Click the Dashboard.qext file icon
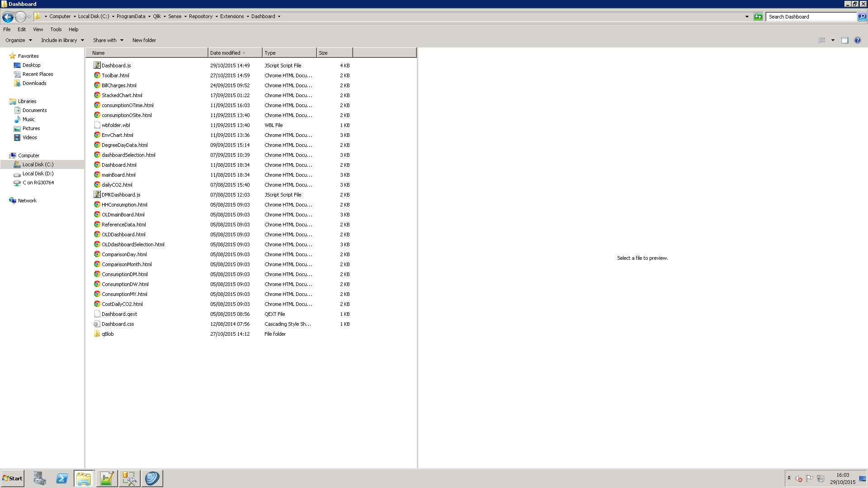 click(x=97, y=314)
